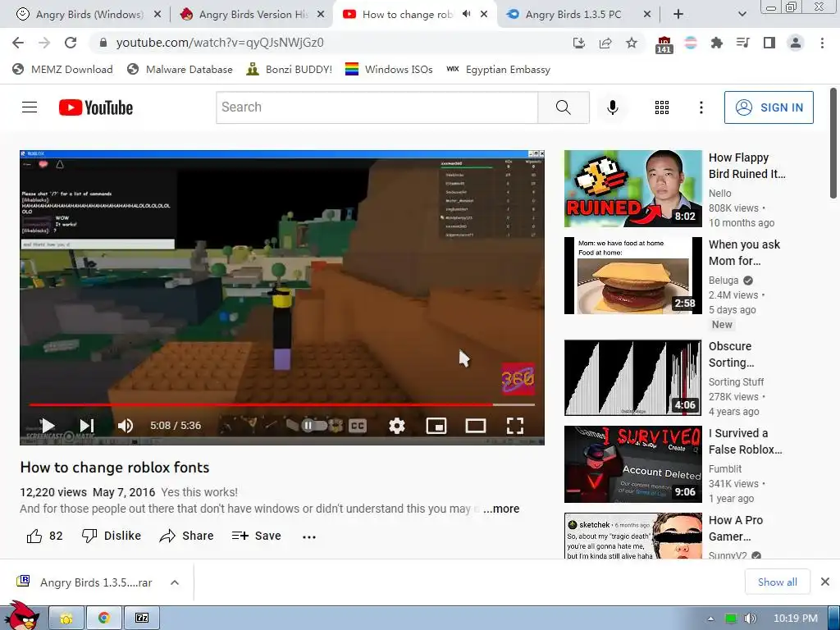This screenshot has height=630, width=840.
Task: Click the search magnifier button
Action: point(564,107)
